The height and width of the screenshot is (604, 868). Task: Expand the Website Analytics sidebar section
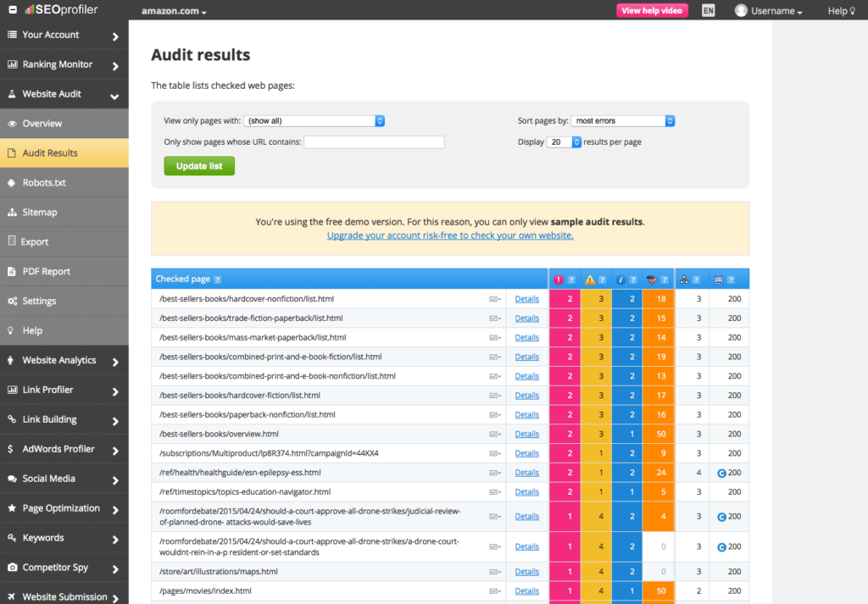click(x=64, y=361)
